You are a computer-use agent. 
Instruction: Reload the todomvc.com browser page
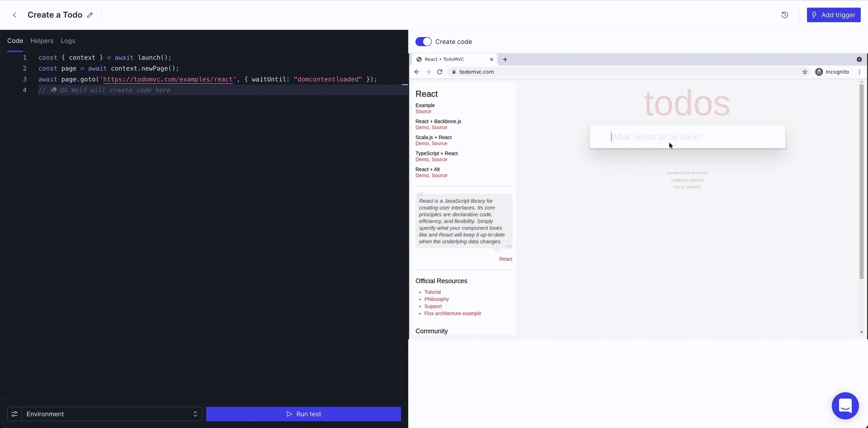pyautogui.click(x=439, y=72)
